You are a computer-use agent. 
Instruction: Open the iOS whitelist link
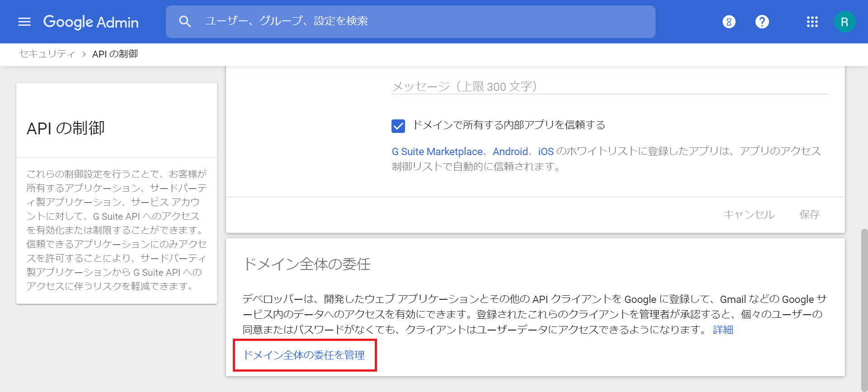click(x=546, y=151)
